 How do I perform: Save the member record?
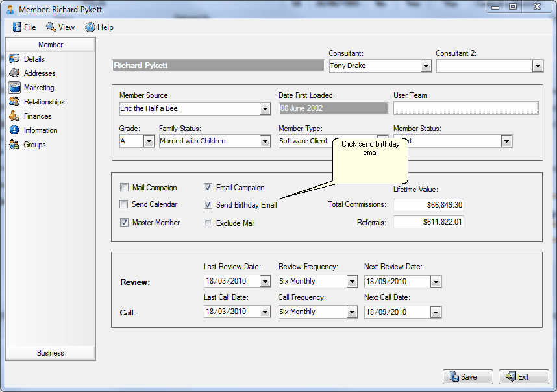pyautogui.click(x=468, y=376)
